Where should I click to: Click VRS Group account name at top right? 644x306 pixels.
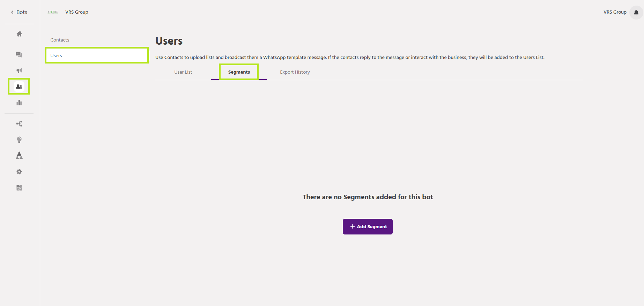coord(615,12)
